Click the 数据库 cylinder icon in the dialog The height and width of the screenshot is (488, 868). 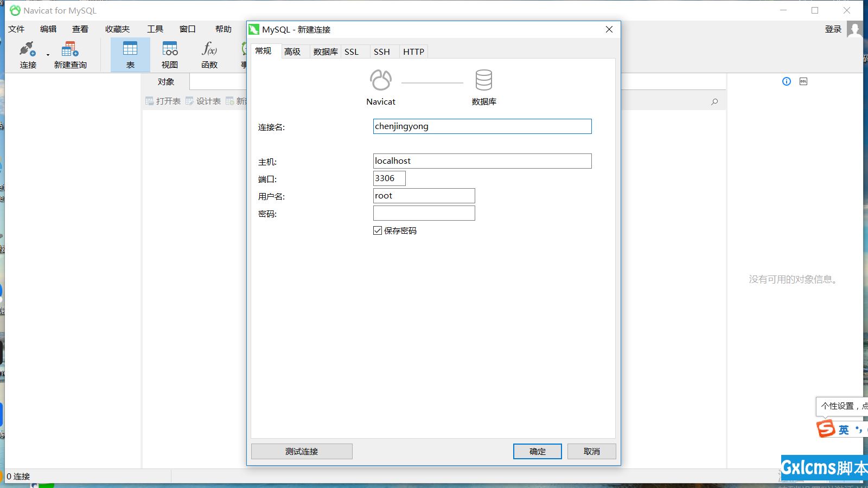(484, 80)
